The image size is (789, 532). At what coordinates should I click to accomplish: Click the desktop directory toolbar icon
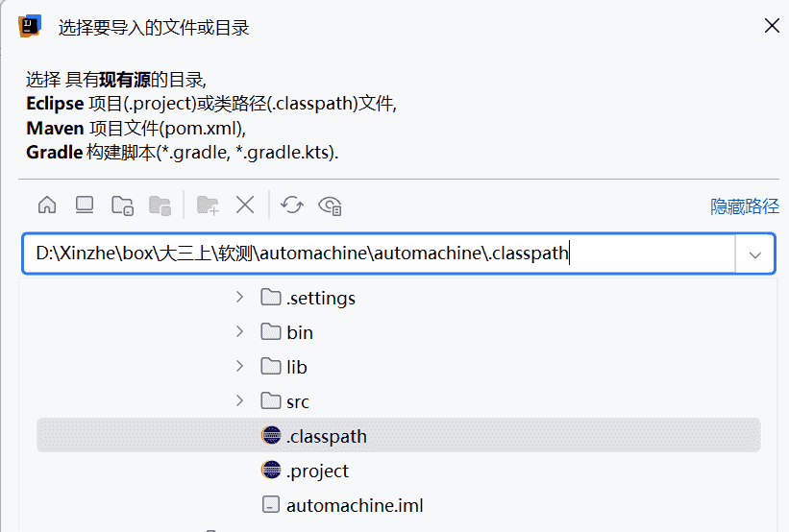click(85, 205)
